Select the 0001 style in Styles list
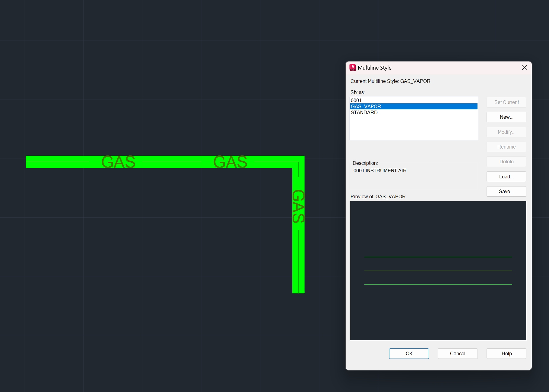Screen dimensions: 549x392 click(414, 100)
